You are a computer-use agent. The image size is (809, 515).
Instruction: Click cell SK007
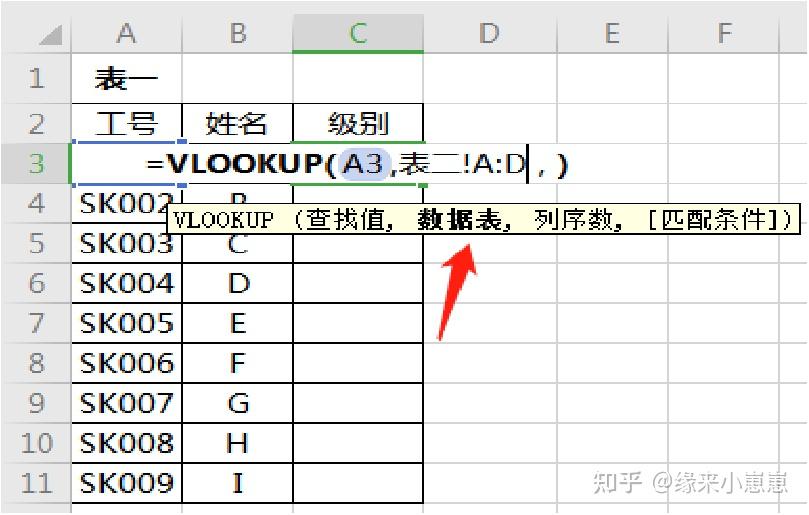click(126, 403)
